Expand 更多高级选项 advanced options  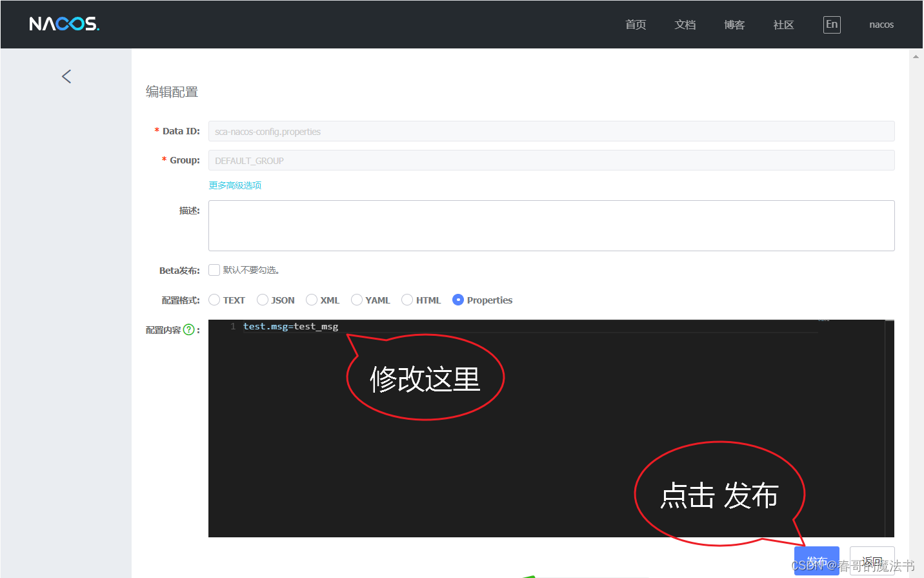coord(235,185)
